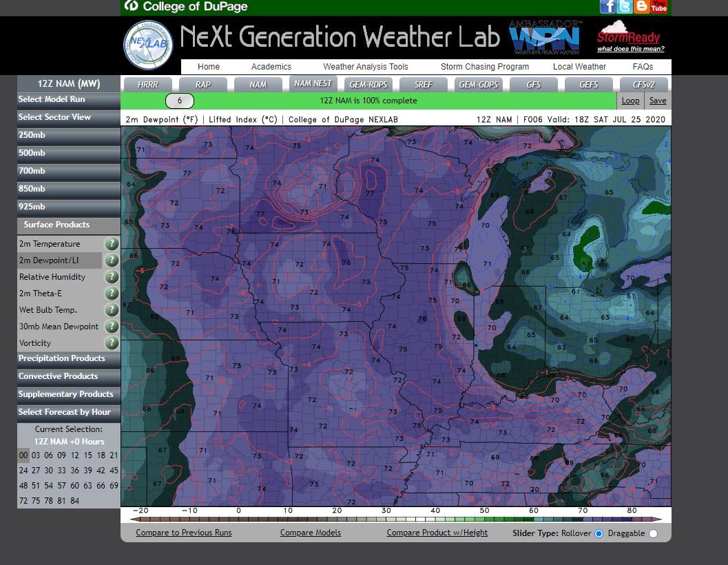The width and height of the screenshot is (728, 565).
Task: Click help icon beside Relative Humidity
Action: 111,277
